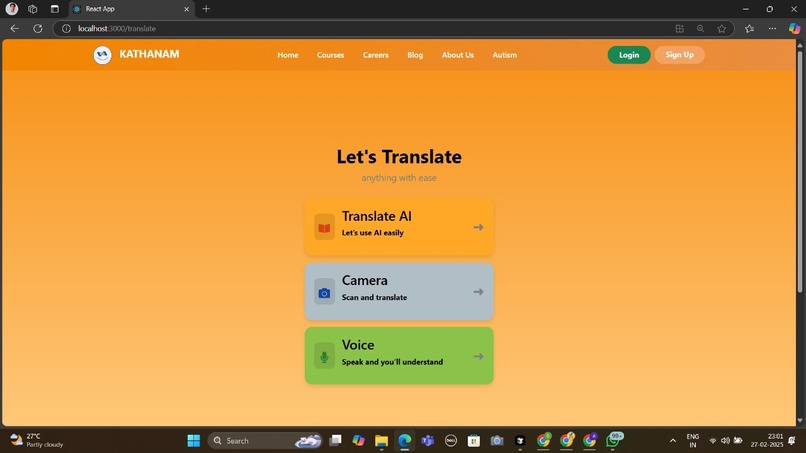Click the Let's Translate heading
The width and height of the screenshot is (806, 453).
pos(399,156)
